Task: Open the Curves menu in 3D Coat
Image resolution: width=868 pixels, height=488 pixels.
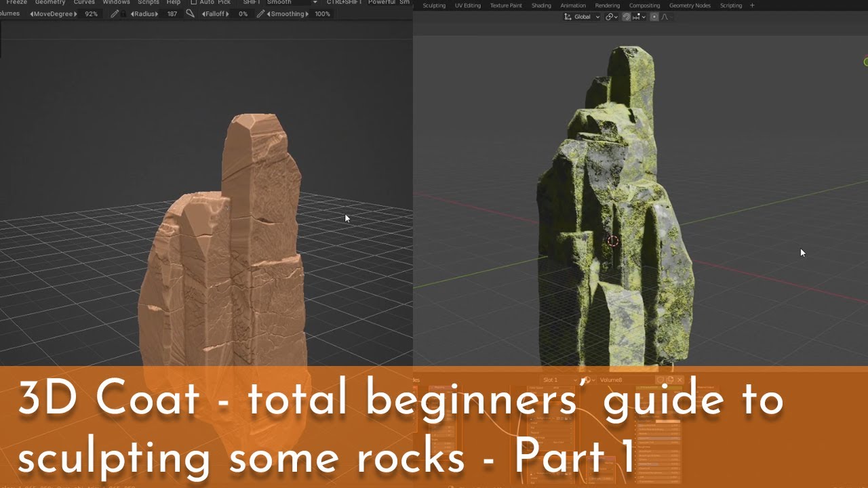Action: (x=84, y=2)
